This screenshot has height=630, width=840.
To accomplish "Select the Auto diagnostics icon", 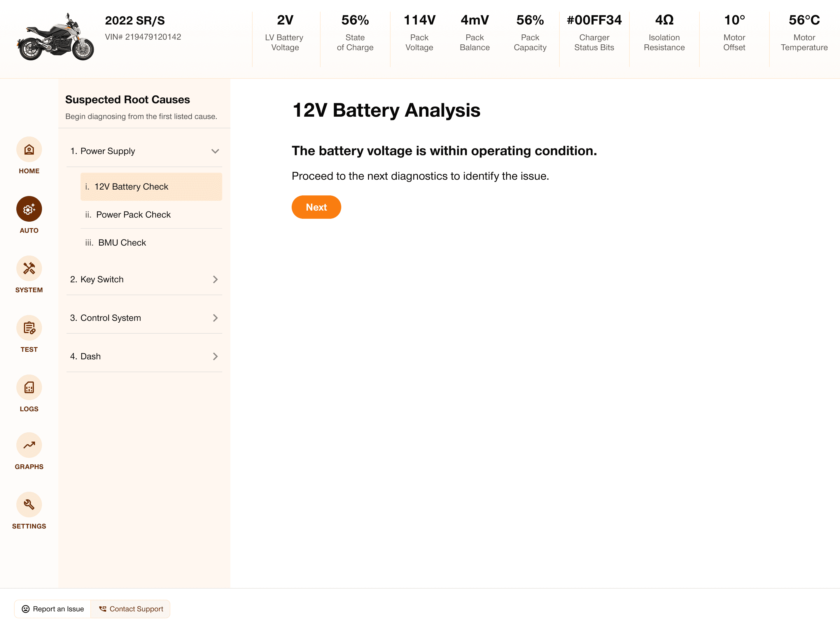I will [29, 209].
